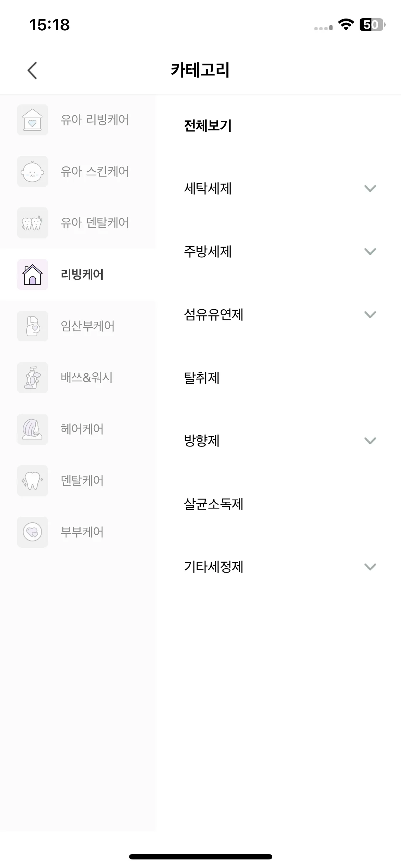Image resolution: width=401 pixels, height=868 pixels.
Task: Open 전체보기 to view all
Action: (x=208, y=126)
